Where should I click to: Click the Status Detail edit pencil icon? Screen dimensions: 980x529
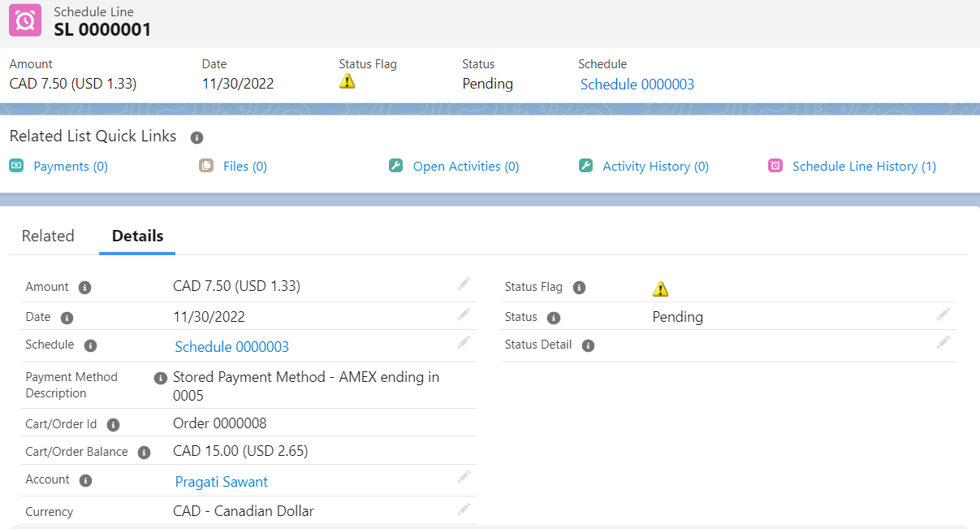pyautogui.click(x=943, y=343)
